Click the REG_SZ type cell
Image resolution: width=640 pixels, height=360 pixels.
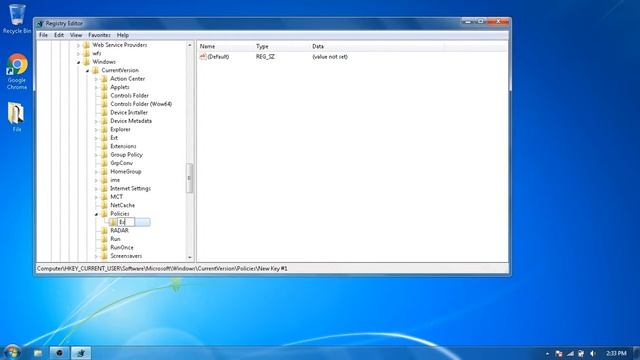click(x=265, y=57)
